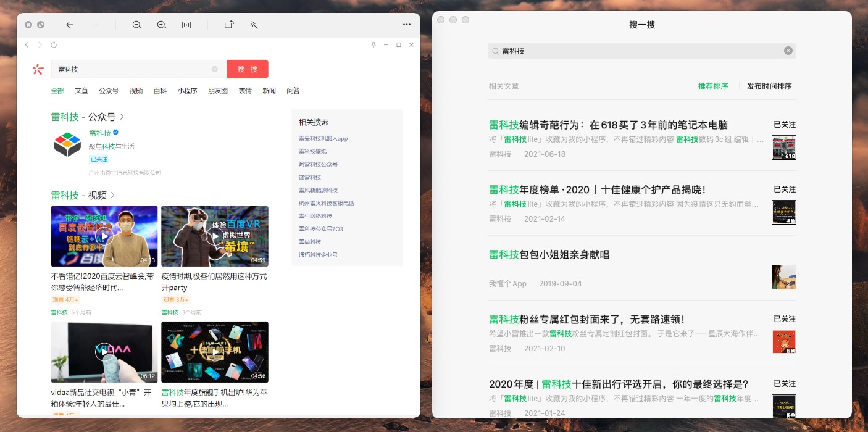Switch sorting to 发布时间排序
This screenshot has height=432, width=868.
770,86
